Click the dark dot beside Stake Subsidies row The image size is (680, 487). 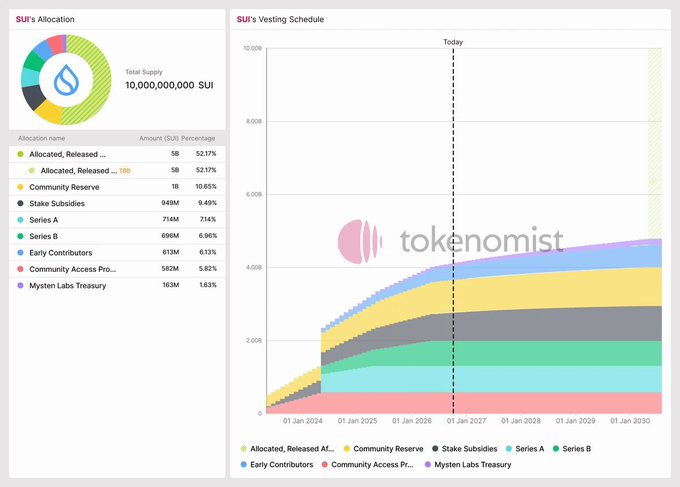[x=20, y=203]
